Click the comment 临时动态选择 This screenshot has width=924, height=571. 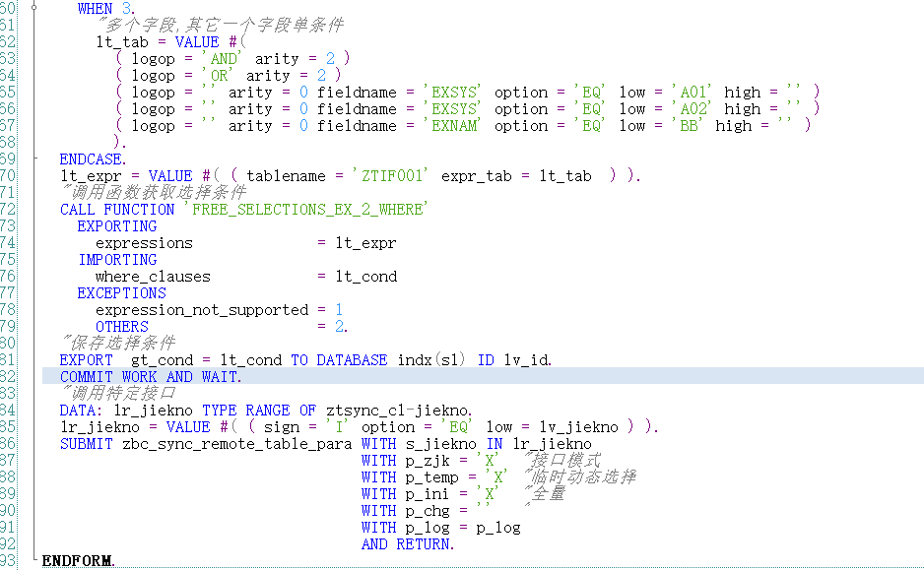coord(579,476)
